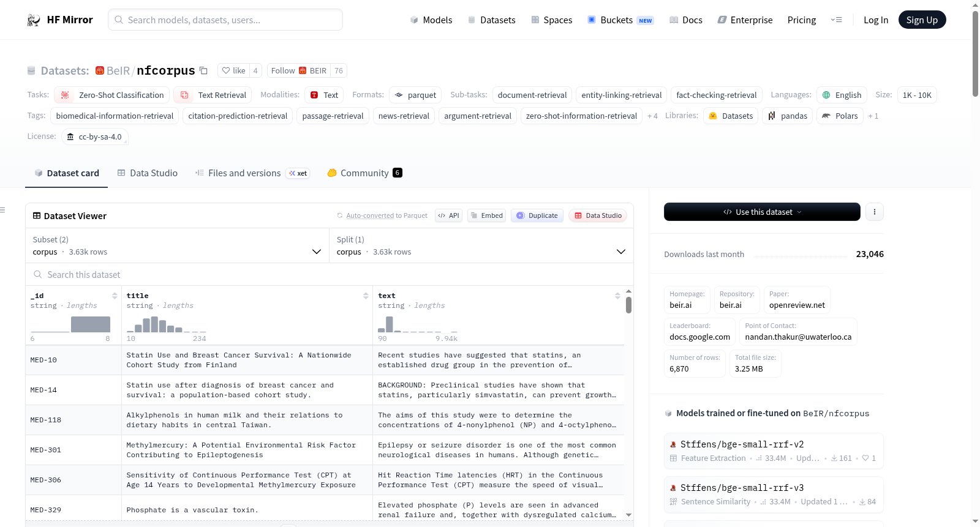Viewport: 980px width, 527px height.
Task: Open the Docs nav item
Action: tap(686, 20)
